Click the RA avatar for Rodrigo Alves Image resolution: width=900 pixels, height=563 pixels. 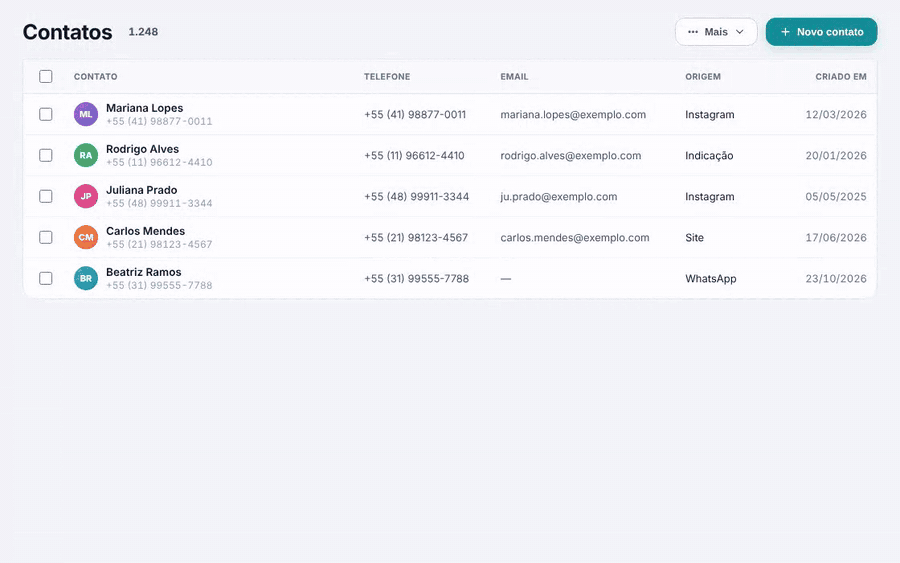(86, 156)
